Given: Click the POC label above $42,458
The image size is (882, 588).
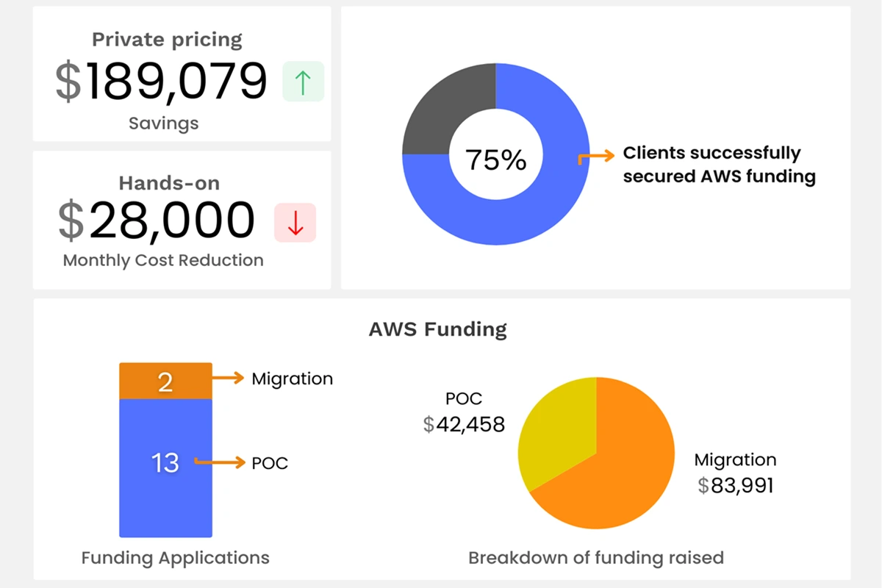Looking at the screenshot, I should point(464,399).
